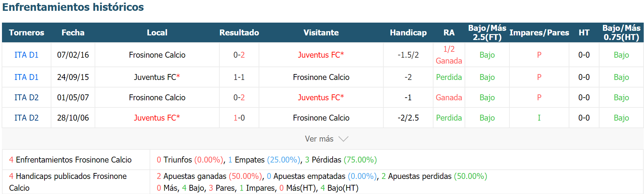Open the 1-1 result for 24/09/15

pyautogui.click(x=239, y=77)
